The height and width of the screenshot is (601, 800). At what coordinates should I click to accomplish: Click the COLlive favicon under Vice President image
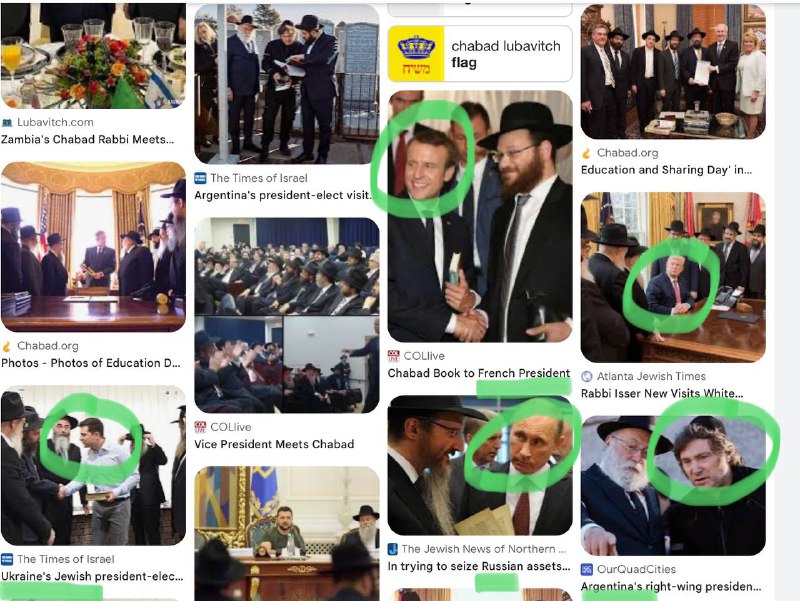point(200,427)
